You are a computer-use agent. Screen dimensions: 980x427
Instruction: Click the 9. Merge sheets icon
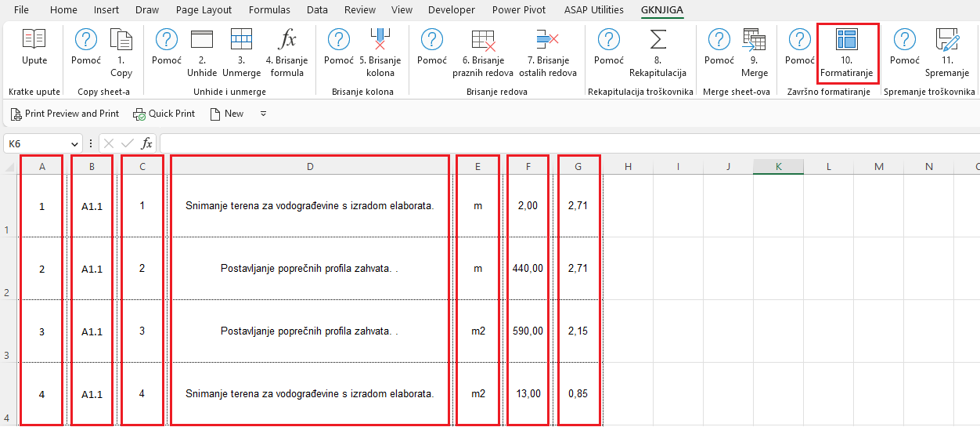click(755, 40)
